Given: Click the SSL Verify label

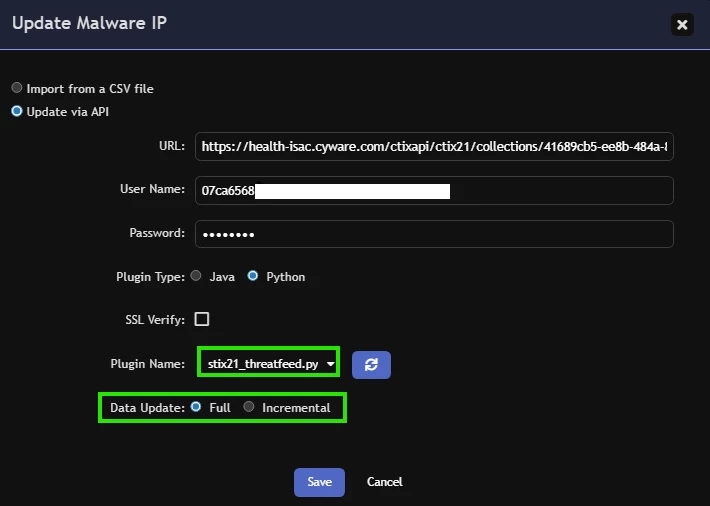Looking at the screenshot, I should [x=155, y=320].
